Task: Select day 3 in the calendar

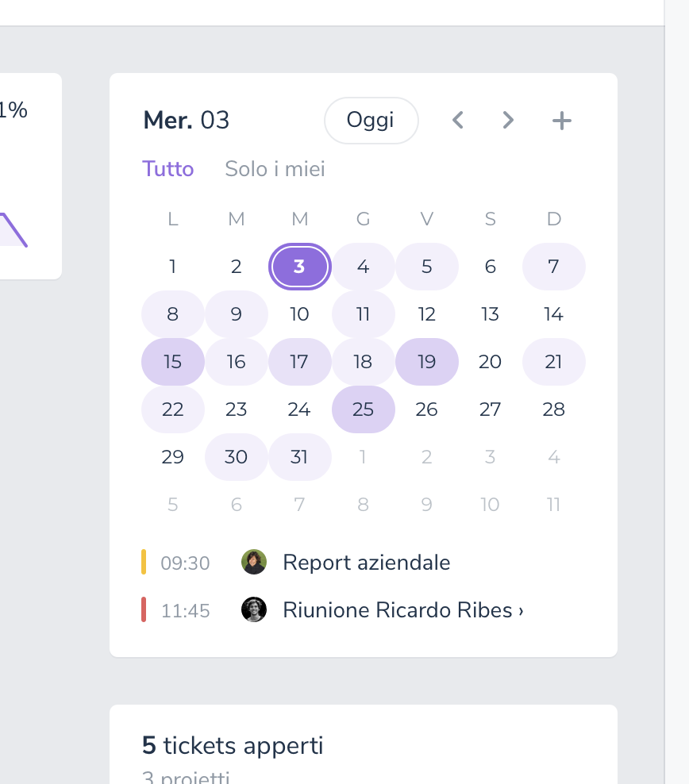Action: [299, 267]
